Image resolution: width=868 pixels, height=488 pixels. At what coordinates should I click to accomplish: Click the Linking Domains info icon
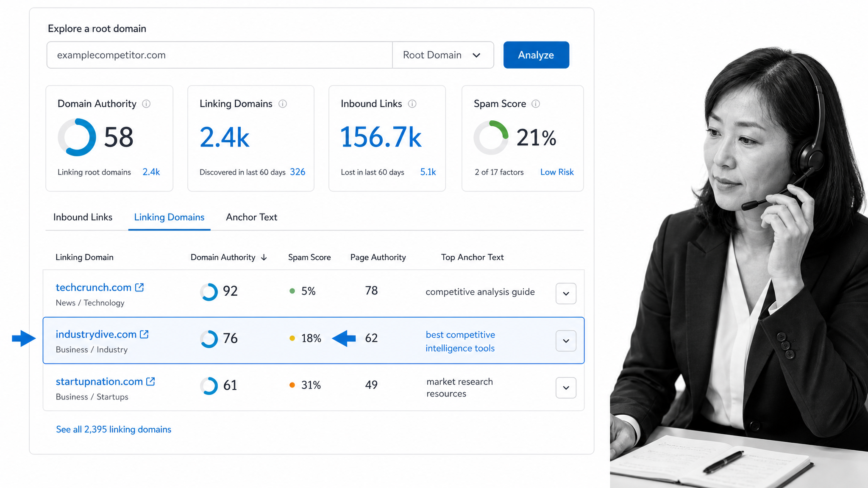coord(283,104)
